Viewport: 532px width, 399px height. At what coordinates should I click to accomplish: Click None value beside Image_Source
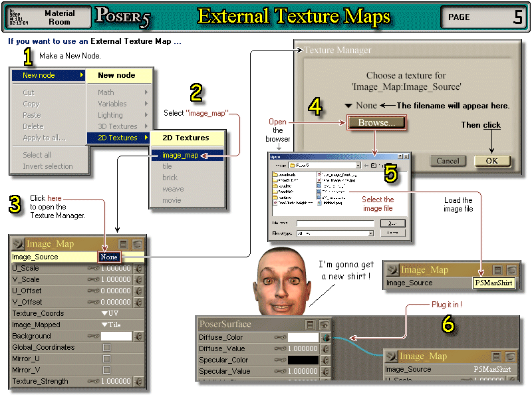pos(109,257)
